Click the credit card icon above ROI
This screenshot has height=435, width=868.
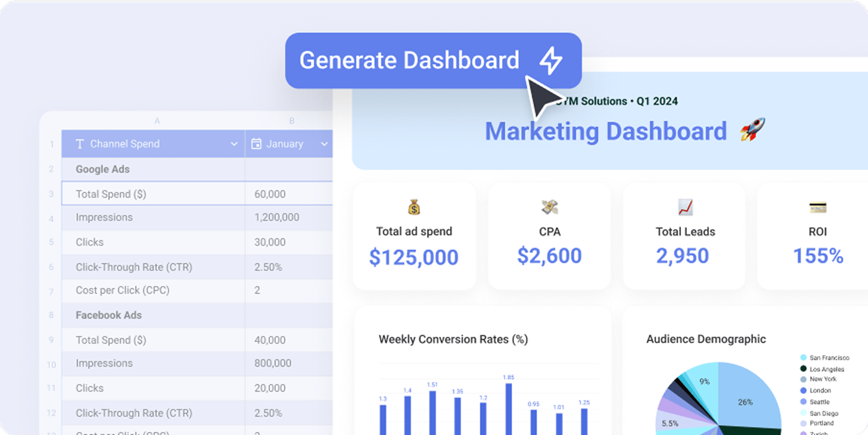(818, 208)
